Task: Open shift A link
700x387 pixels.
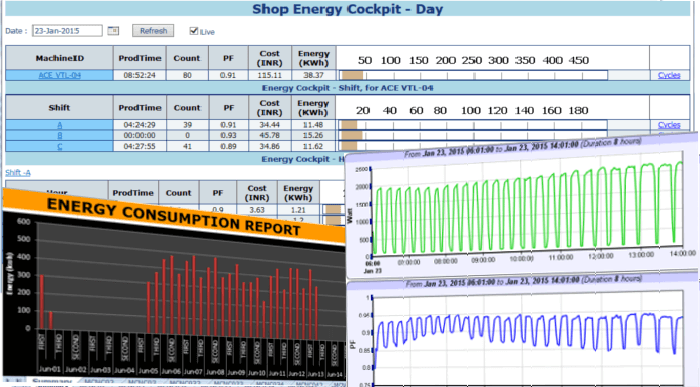Action: click(x=59, y=125)
